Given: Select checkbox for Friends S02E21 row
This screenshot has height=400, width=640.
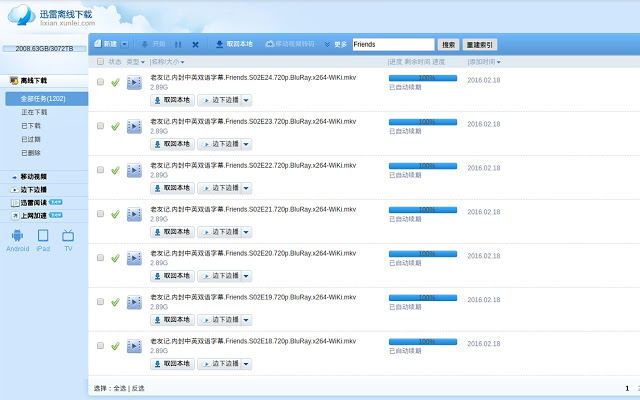Looking at the screenshot, I should click(100, 214).
